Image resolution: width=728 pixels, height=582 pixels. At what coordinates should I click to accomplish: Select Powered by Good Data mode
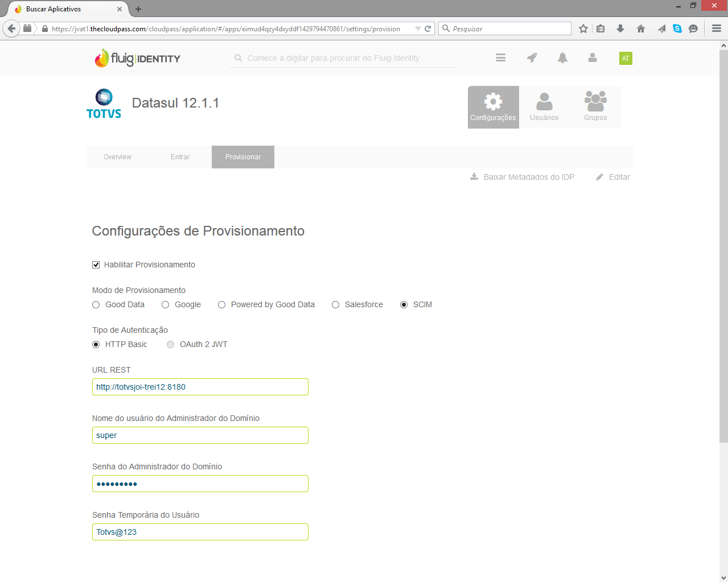click(x=222, y=305)
